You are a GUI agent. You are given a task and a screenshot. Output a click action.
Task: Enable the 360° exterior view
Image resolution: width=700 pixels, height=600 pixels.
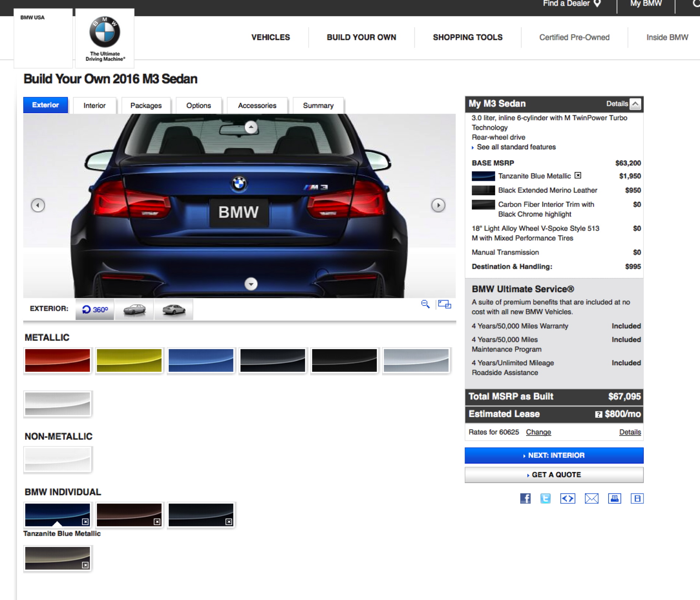point(95,310)
